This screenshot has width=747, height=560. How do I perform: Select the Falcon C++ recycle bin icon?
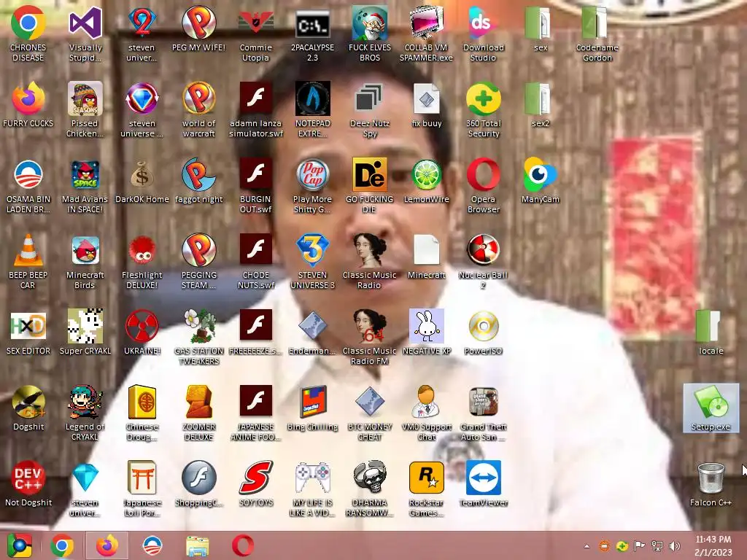pyautogui.click(x=711, y=483)
